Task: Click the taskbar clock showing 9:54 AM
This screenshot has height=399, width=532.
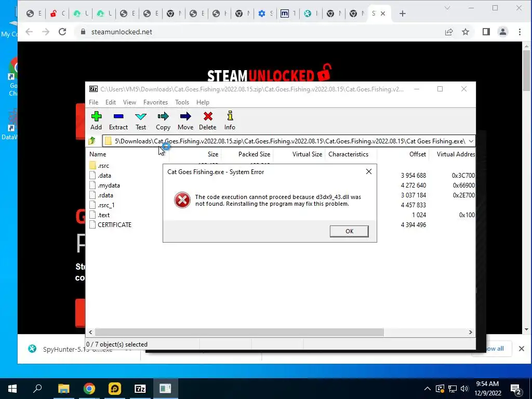Action: coord(487,389)
